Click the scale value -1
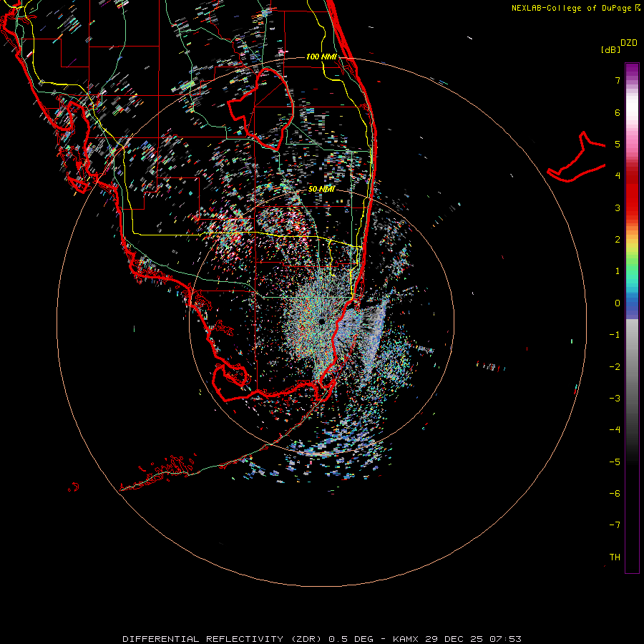Screen dimensions: 644x644 (x=615, y=335)
